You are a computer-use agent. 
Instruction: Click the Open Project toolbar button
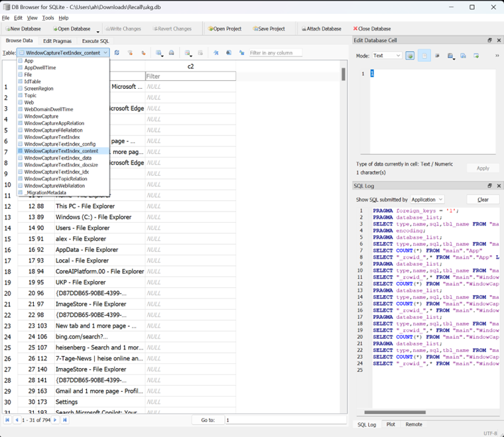(x=224, y=29)
